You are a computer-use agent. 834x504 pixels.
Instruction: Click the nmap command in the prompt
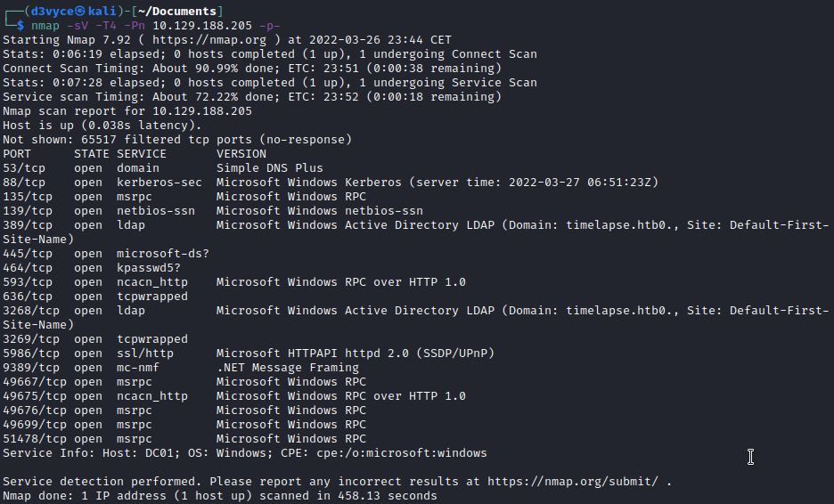tap(59, 26)
